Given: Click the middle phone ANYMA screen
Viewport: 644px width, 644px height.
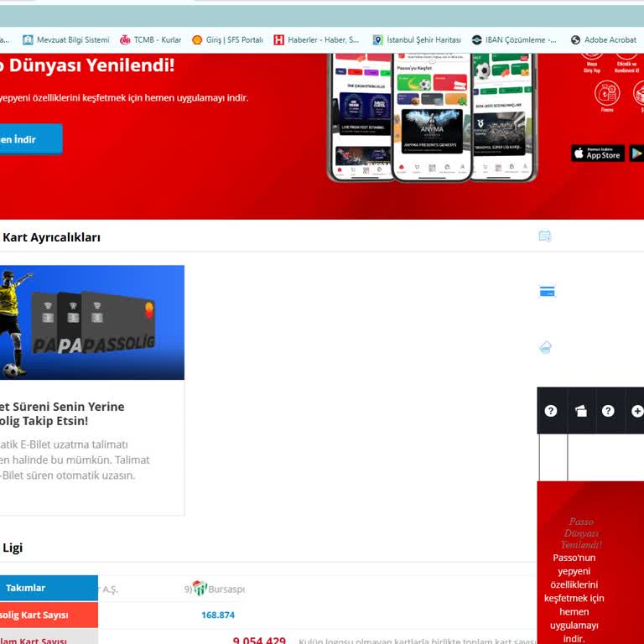Looking at the screenshot, I should pos(432,131).
